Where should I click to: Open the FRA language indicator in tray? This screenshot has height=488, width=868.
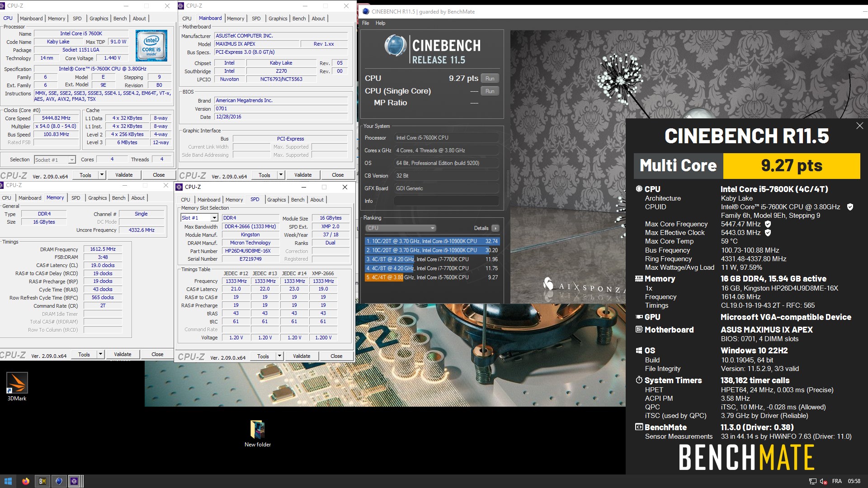[x=837, y=481]
